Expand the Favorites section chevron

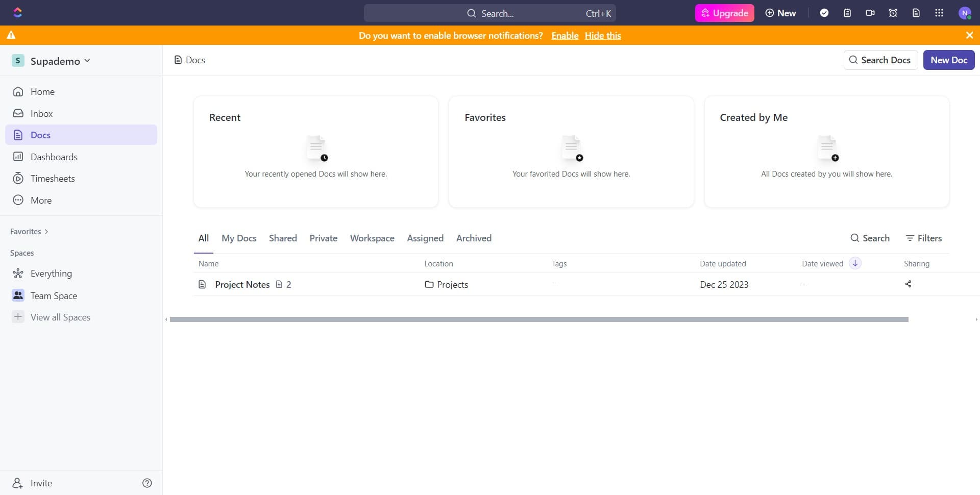tap(46, 231)
